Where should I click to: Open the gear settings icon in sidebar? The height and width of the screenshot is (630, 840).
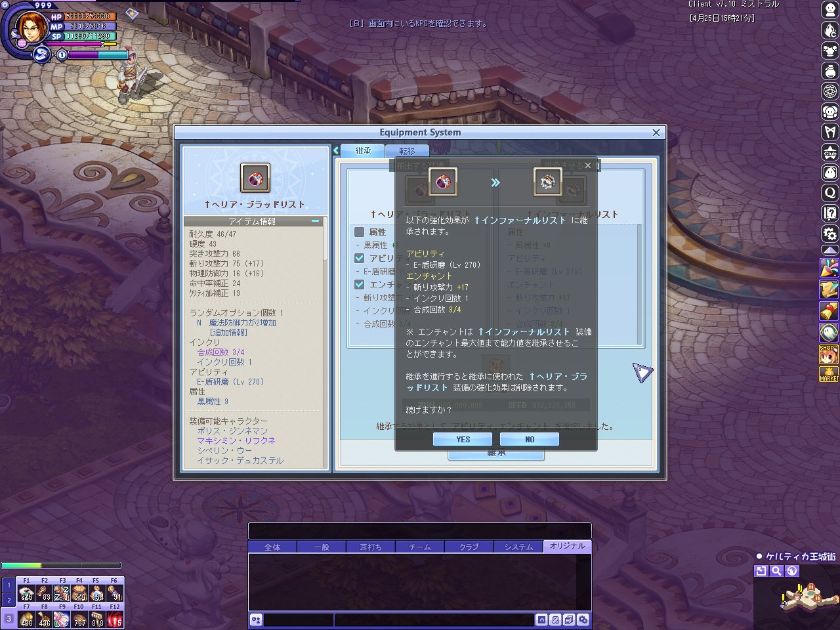coord(830,234)
